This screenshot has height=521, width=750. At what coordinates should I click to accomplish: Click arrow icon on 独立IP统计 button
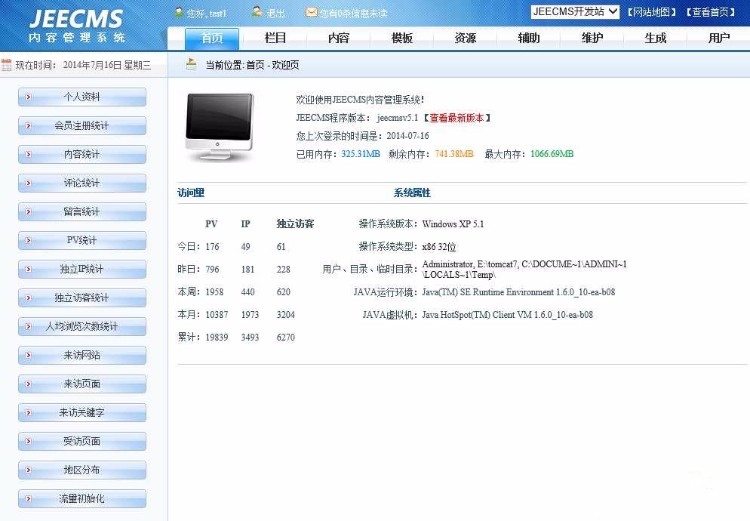(28, 269)
